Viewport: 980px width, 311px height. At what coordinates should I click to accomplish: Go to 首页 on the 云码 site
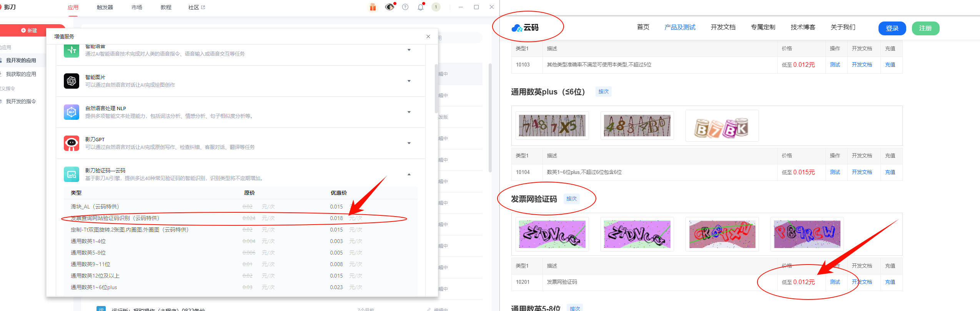pos(643,27)
